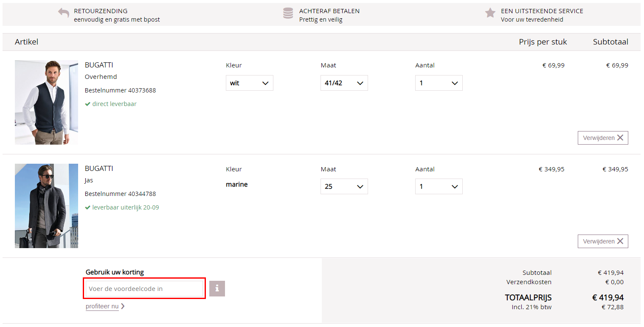Click the 'Prijs per stuk' column header
The width and height of the screenshot is (644, 327).
click(x=543, y=42)
